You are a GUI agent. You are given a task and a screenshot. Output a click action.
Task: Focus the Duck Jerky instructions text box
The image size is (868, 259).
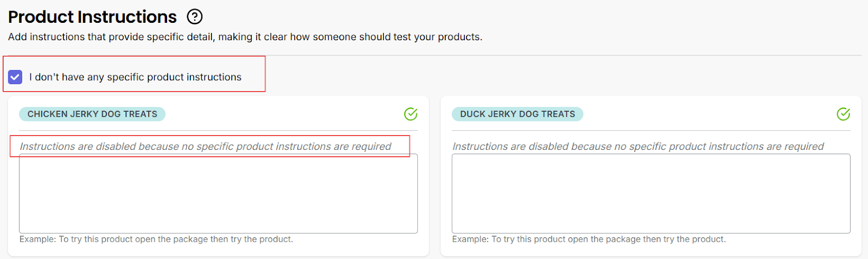point(650,194)
